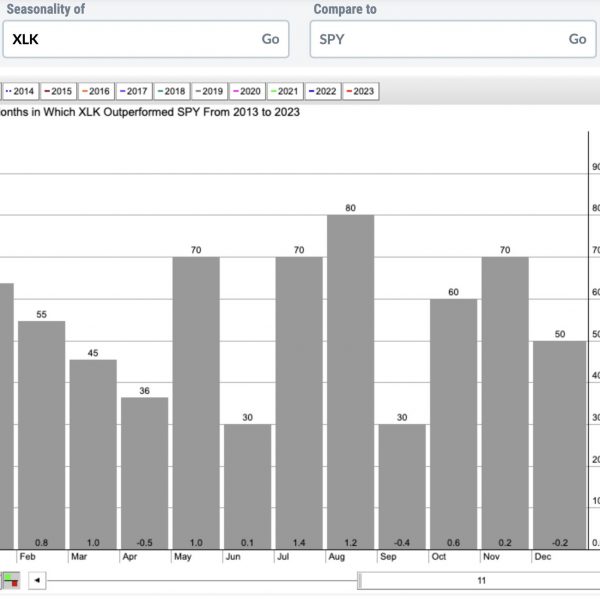The height and width of the screenshot is (600, 600).
Task: Toggle the 2023 year legend
Action: [x=360, y=91]
